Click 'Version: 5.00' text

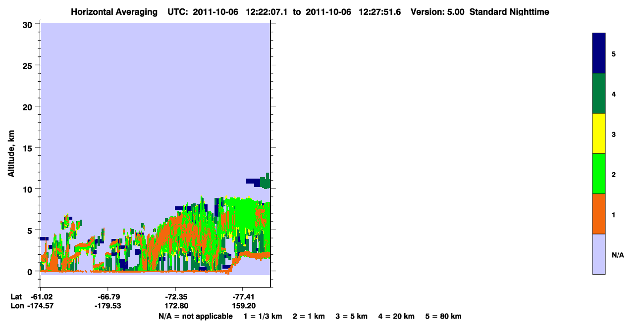click(437, 12)
